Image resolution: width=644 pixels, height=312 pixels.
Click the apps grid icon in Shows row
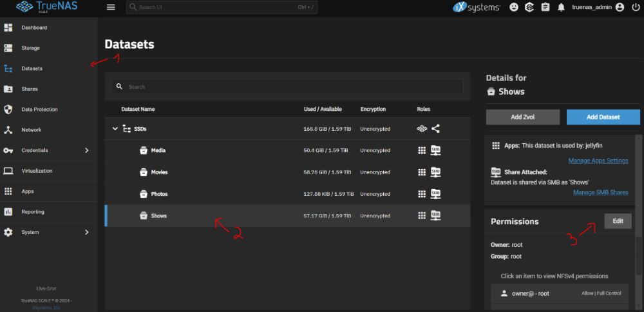(422, 215)
